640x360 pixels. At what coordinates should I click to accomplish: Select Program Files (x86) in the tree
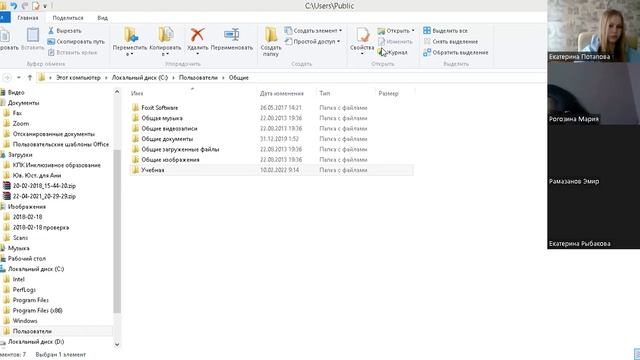[x=37, y=311]
